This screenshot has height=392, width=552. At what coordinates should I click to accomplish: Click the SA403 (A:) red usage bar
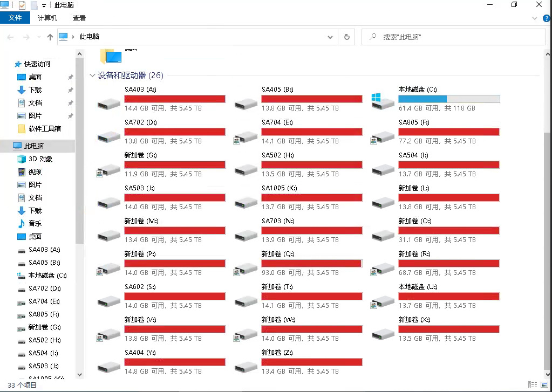[175, 99]
